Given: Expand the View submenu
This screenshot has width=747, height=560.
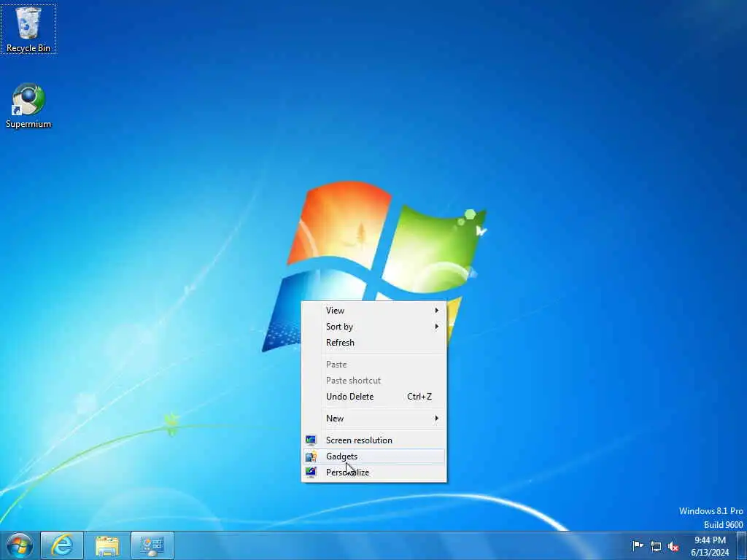Looking at the screenshot, I should (x=374, y=311).
